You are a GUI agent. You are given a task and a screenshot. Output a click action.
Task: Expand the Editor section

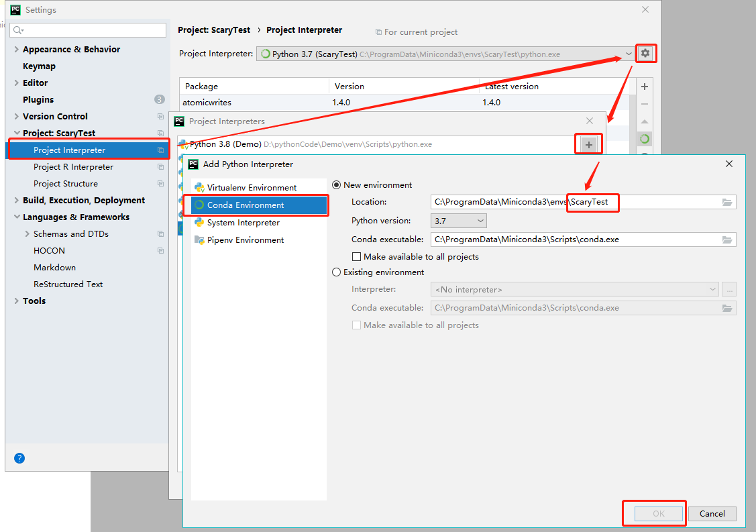click(x=16, y=83)
